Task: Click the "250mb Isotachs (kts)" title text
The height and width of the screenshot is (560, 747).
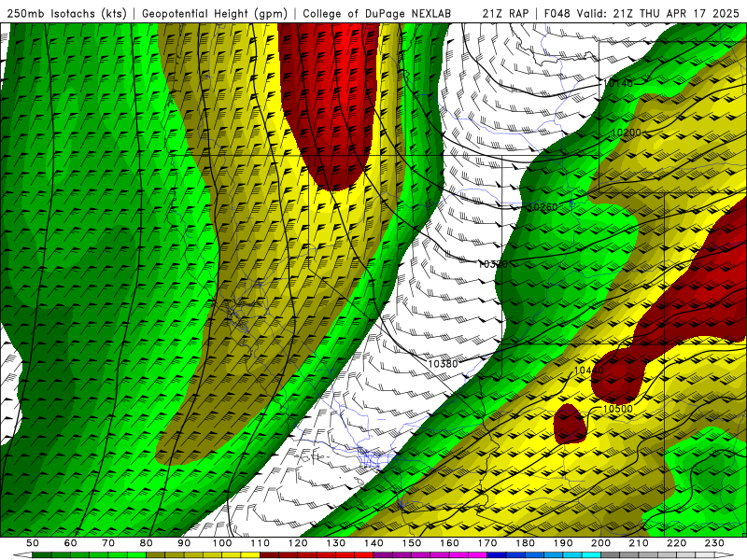Action: (66, 14)
